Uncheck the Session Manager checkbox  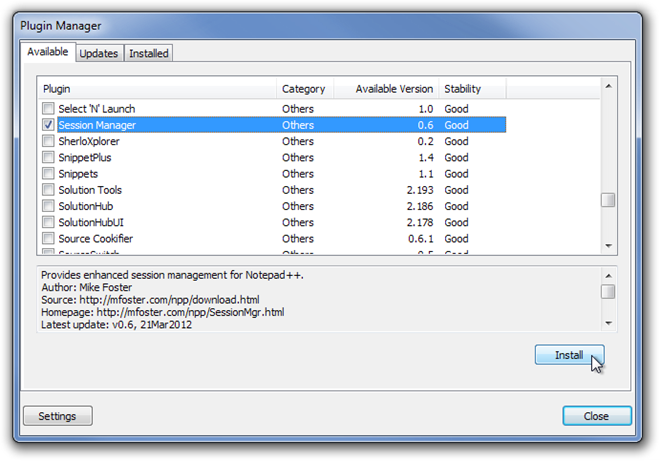tap(48, 125)
